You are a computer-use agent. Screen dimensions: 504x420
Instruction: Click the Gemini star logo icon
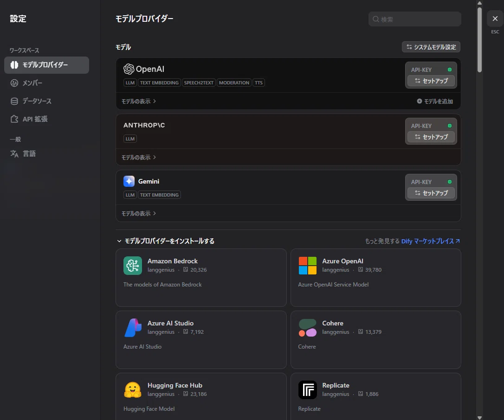[x=129, y=181]
